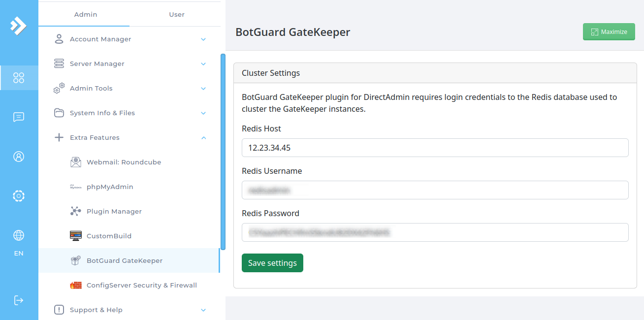The height and width of the screenshot is (320, 644).
Task: Switch to the User tab
Action: click(x=177, y=14)
